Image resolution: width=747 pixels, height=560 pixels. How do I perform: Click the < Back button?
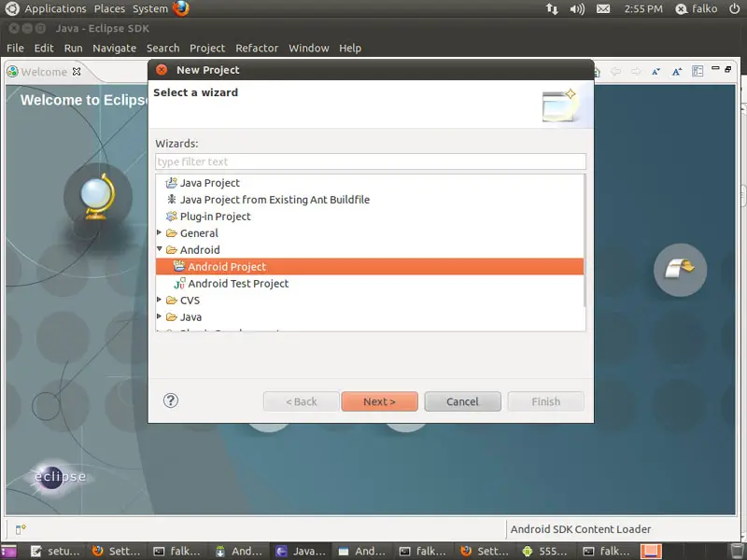tap(301, 401)
